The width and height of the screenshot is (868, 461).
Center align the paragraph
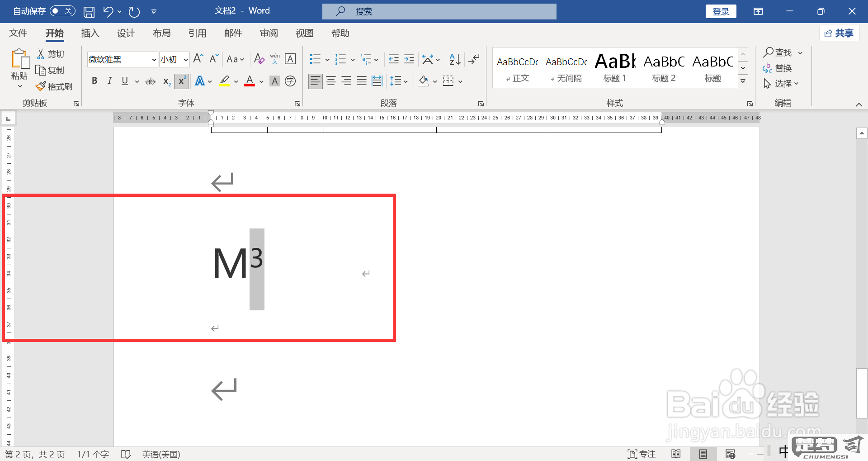tap(331, 81)
